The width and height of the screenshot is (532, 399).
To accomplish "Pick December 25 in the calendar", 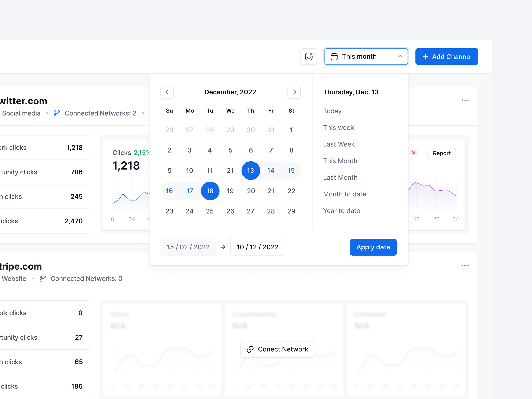I will 209,211.
